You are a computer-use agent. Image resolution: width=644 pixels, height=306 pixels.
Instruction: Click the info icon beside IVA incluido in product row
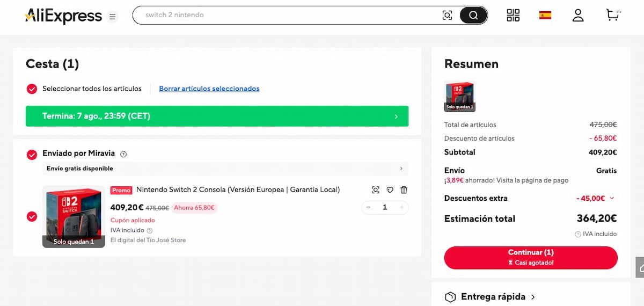(x=150, y=230)
